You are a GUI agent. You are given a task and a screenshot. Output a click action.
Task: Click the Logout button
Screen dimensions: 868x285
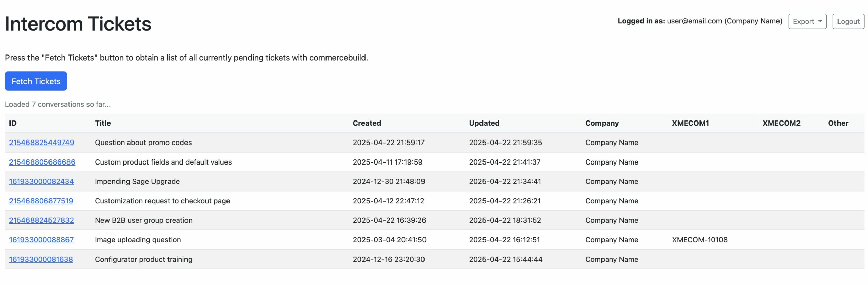click(848, 22)
